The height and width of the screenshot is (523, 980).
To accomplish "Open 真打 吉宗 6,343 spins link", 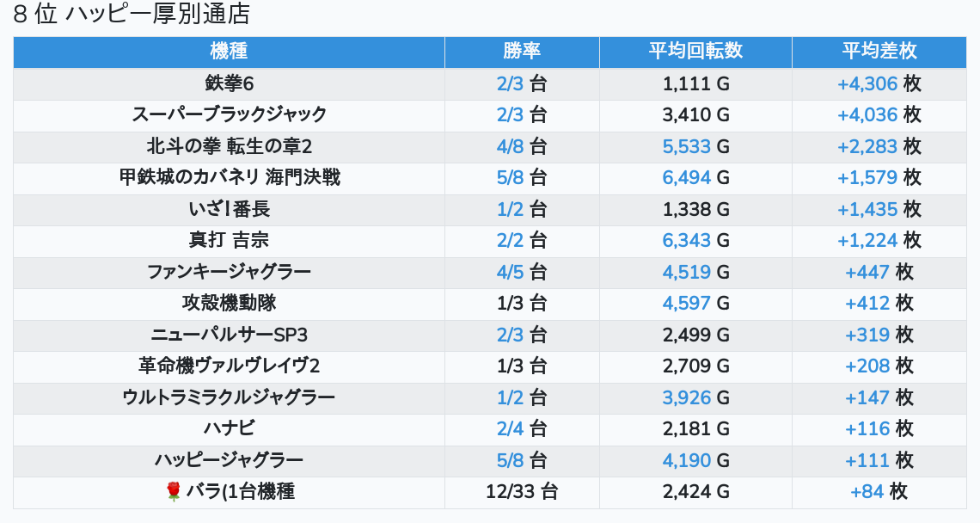I will point(687,241).
